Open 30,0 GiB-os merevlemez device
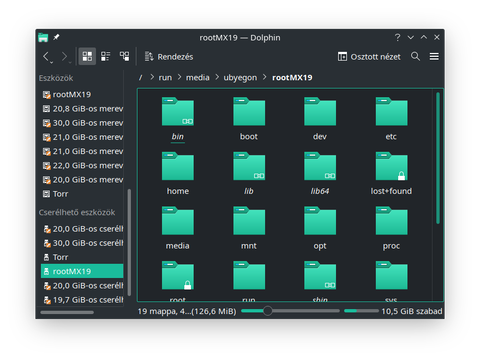This screenshot has height=361, width=480. click(82, 123)
